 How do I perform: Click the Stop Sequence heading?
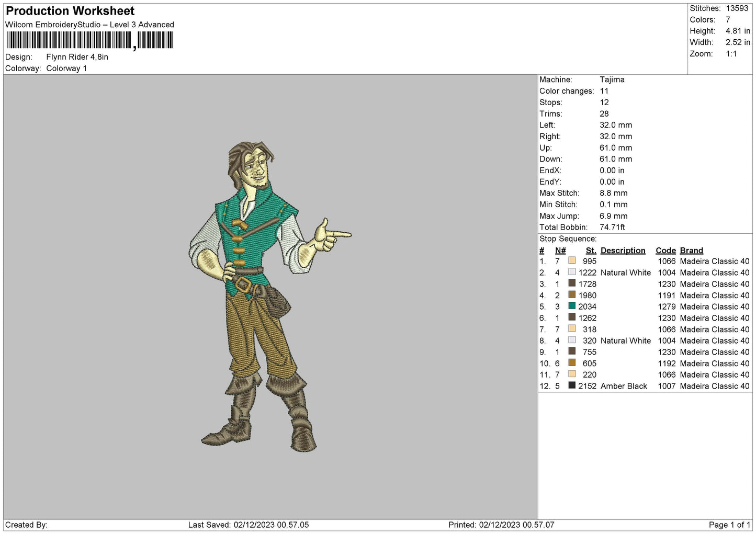pyautogui.click(x=568, y=238)
